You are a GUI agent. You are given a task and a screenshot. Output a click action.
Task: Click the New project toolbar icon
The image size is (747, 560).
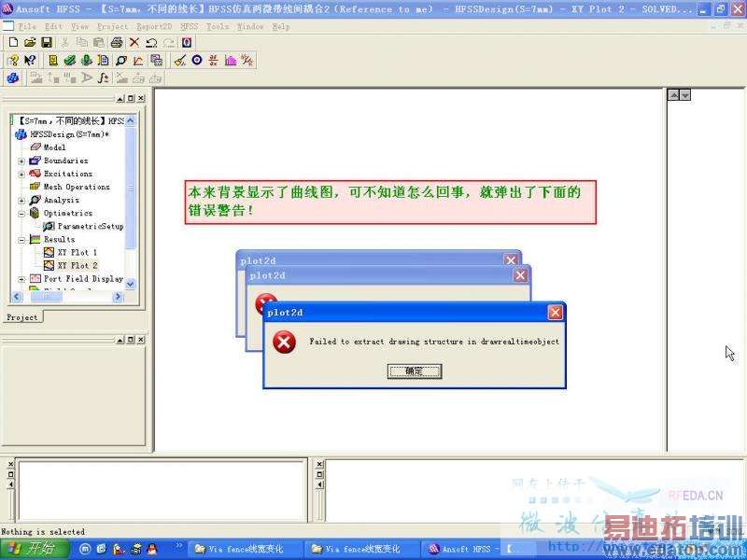[x=13, y=42]
